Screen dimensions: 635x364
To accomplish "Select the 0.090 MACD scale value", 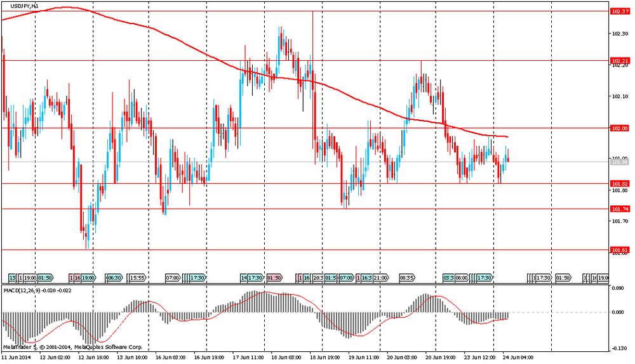I will (618, 288).
